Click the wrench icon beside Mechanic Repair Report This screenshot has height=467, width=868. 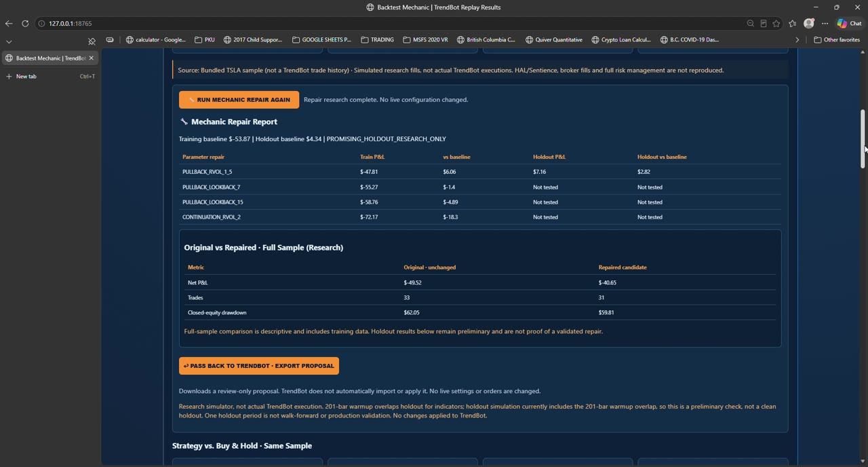(184, 122)
